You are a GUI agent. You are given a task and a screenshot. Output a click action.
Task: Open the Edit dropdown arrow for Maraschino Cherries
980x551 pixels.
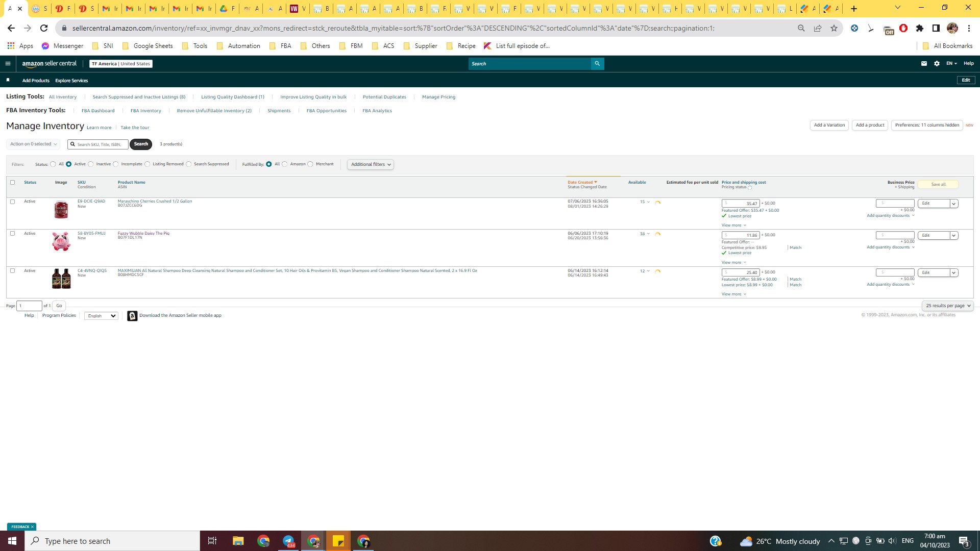point(953,204)
